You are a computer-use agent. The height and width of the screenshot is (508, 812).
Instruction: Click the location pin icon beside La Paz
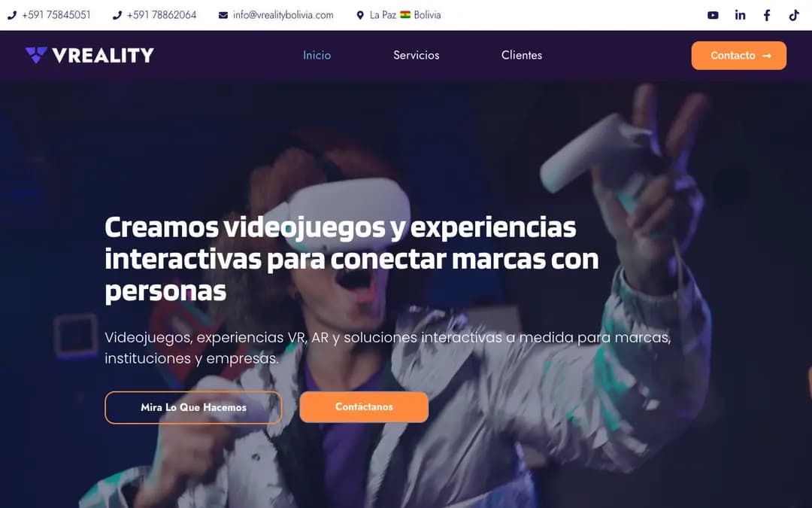(360, 15)
